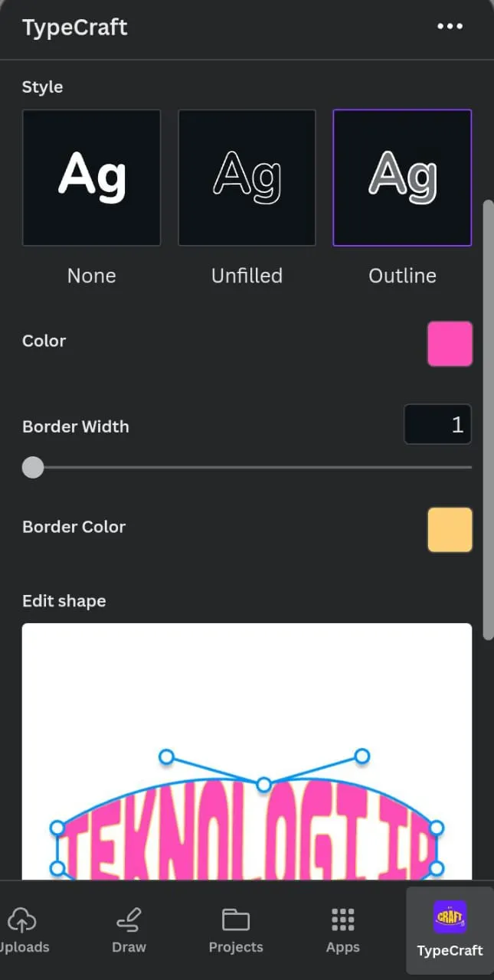Choose the Outline text style
The width and height of the screenshot is (494, 980).
click(402, 178)
